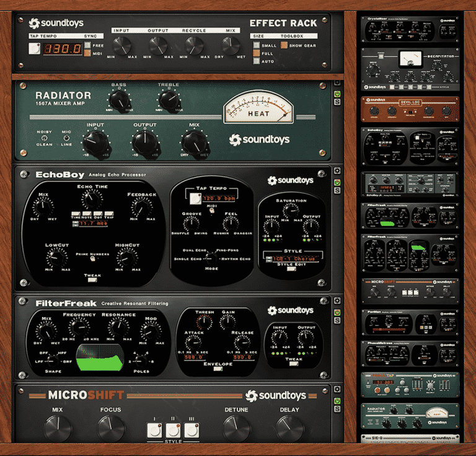The width and height of the screenshot is (476, 456).
Task: Select EchoBoy Note time mode button
Action: coord(87,213)
